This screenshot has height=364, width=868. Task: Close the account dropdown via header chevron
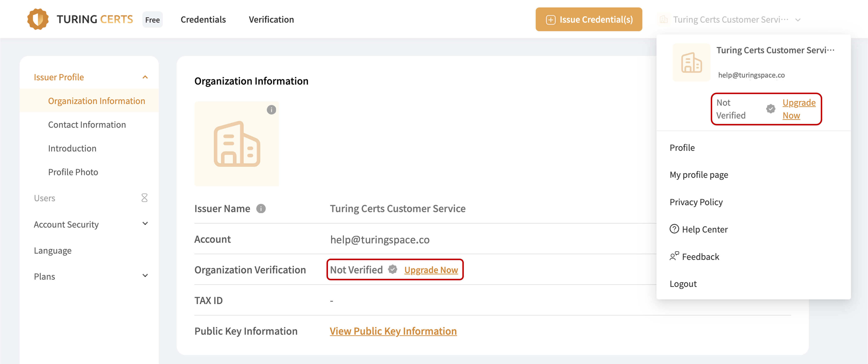798,20
